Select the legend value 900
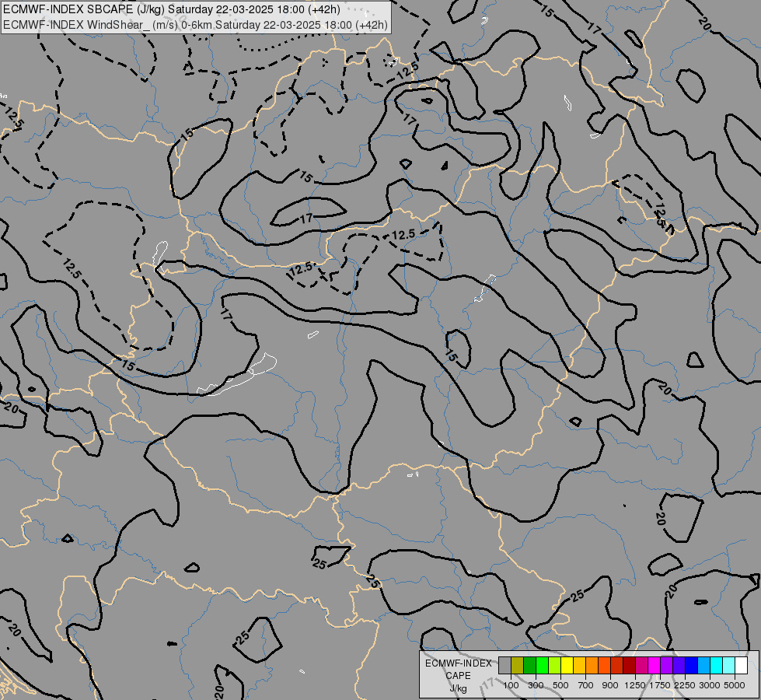The height and width of the screenshot is (700, 761). coord(610,685)
